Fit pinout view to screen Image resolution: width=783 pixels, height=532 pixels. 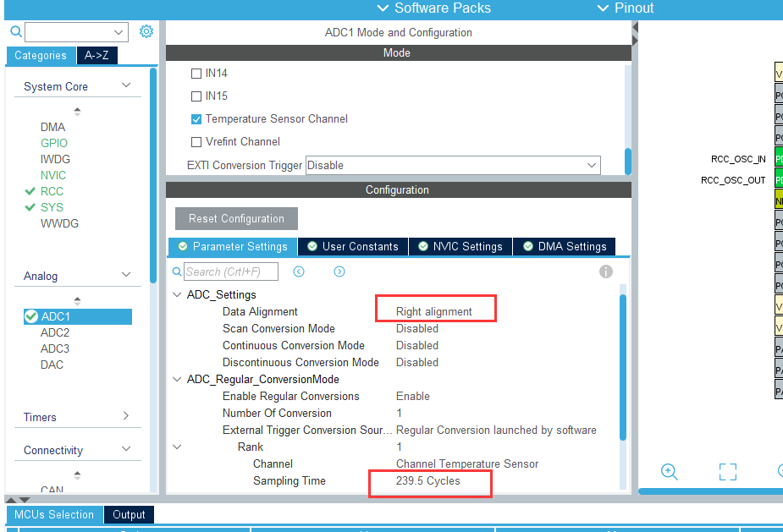click(727, 472)
